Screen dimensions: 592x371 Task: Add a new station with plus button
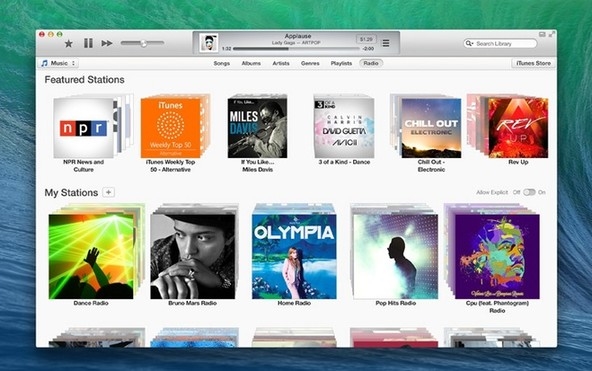[109, 192]
